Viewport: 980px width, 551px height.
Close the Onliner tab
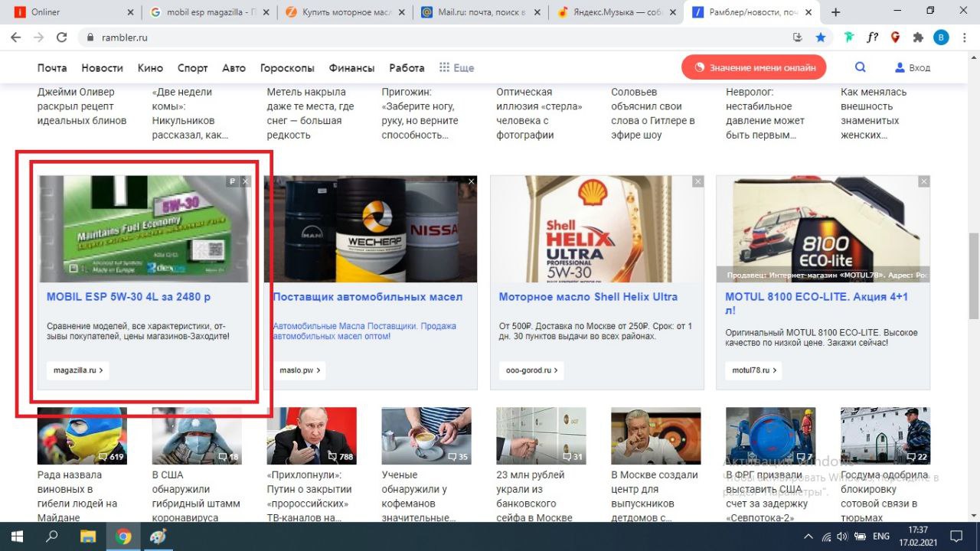point(129,12)
